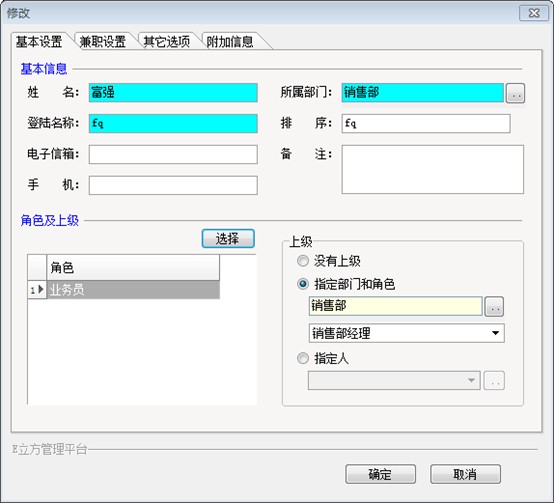This screenshot has height=503, width=554.
Task: Close the 修改 dialog window
Action: point(534,13)
